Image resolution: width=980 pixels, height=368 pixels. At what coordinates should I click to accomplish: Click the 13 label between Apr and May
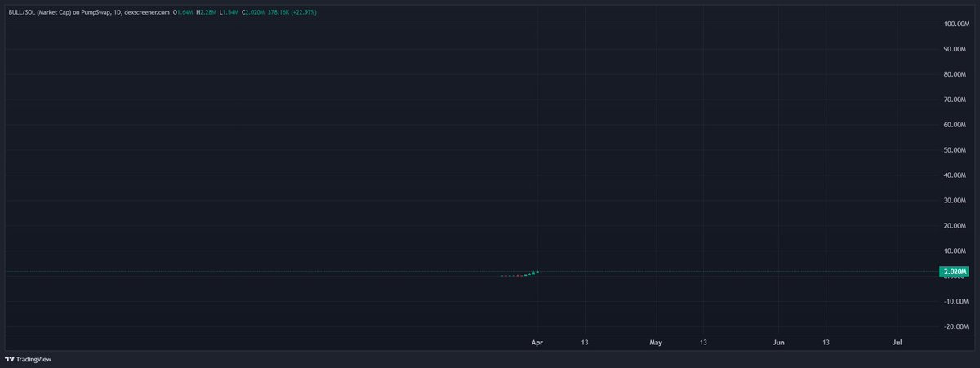(585, 343)
